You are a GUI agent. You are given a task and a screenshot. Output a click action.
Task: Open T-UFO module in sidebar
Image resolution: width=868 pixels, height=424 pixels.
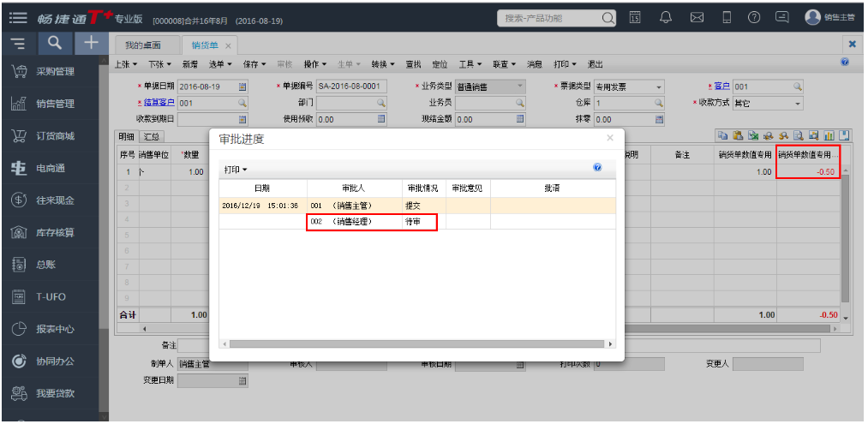point(50,296)
